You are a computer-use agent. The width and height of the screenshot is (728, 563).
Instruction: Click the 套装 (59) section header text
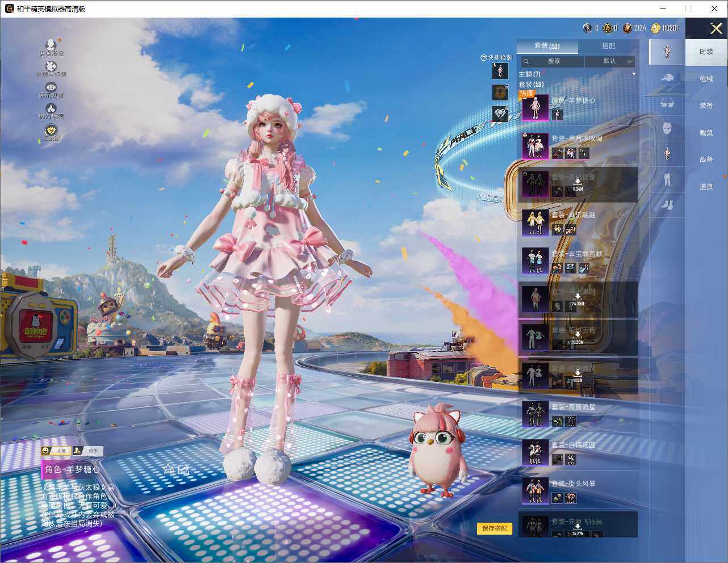click(x=531, y=85)
